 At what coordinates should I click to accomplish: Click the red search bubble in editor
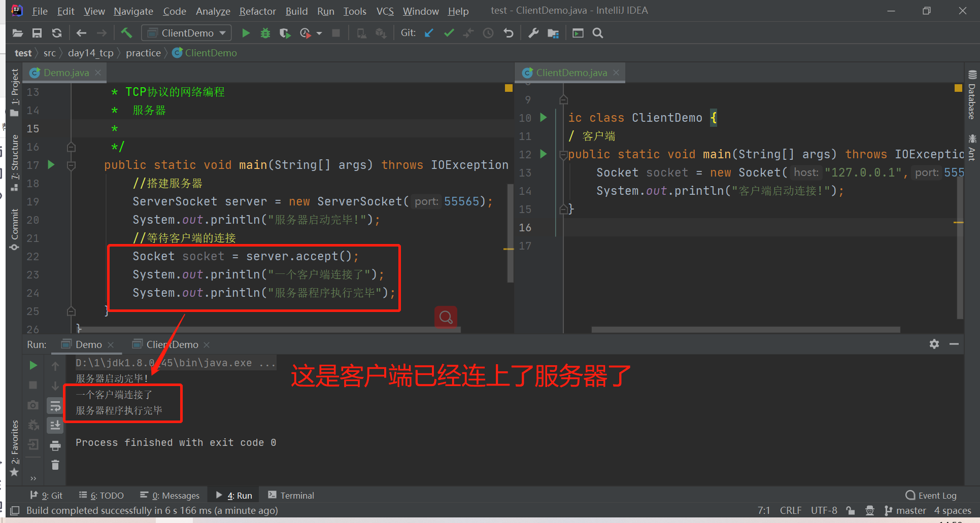[446, 317]
